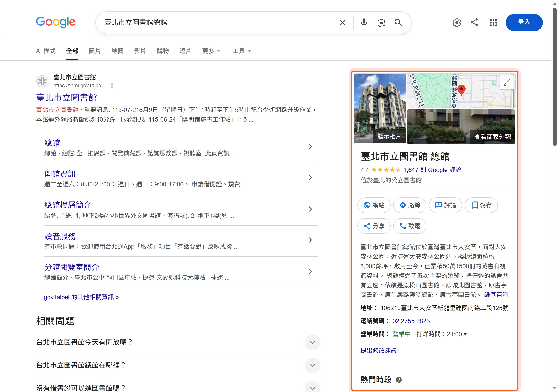This screenshot has width=558, height=392.
Task: Open the 總館樓層簡介 sitelink
Action: tap(68, 205)
